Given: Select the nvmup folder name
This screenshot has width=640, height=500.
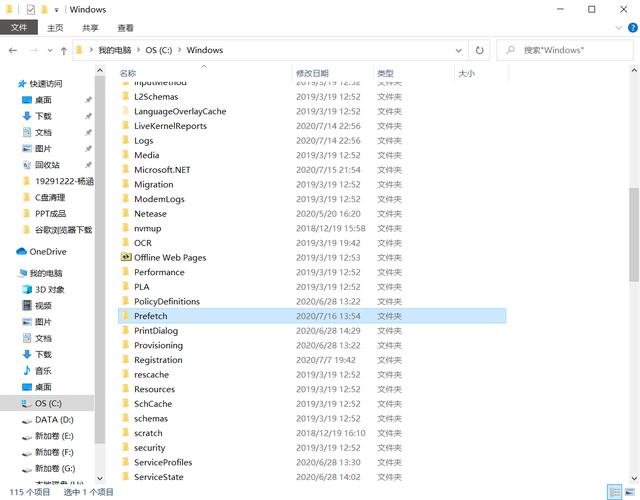Looking at the screenshot, I should [x=148, y=229].
